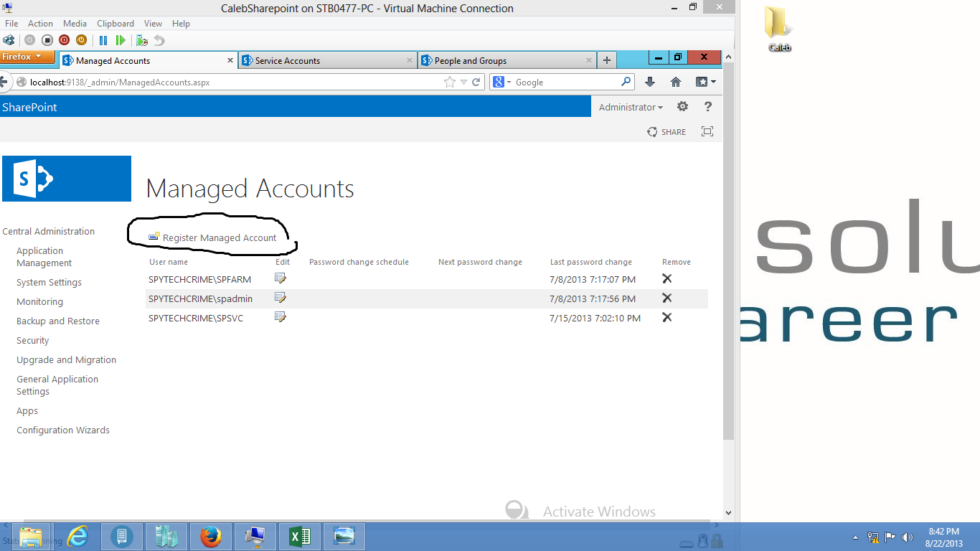The image size is (980, 551).
Task: Close the Managed Accounts tab
Action: (230, 61)
